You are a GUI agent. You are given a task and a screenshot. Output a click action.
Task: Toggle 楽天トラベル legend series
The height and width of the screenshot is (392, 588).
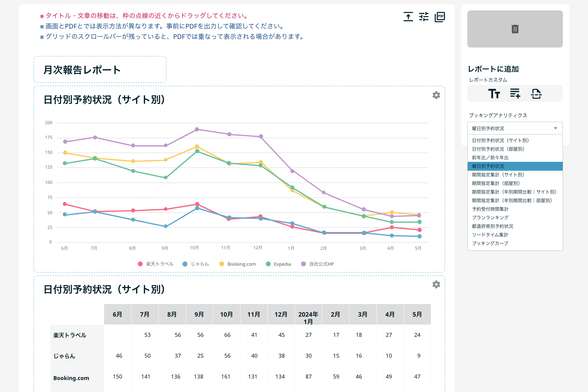pos(160,264)
